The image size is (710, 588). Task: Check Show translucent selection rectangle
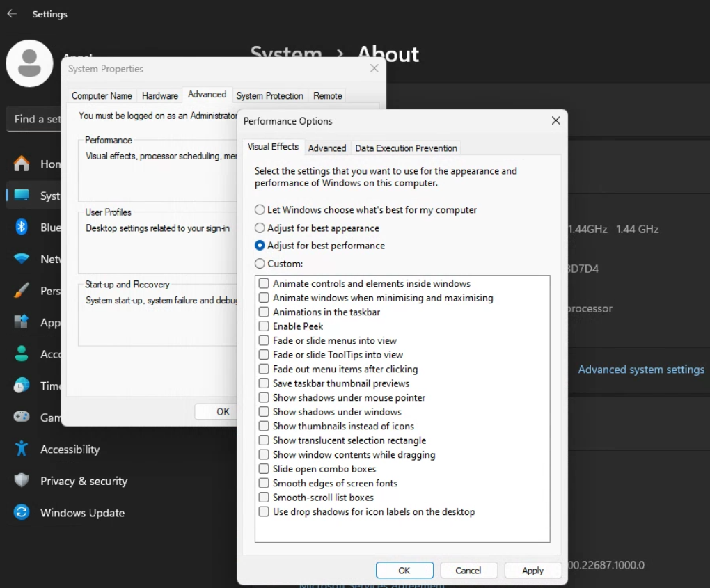(x=264, y=440)
